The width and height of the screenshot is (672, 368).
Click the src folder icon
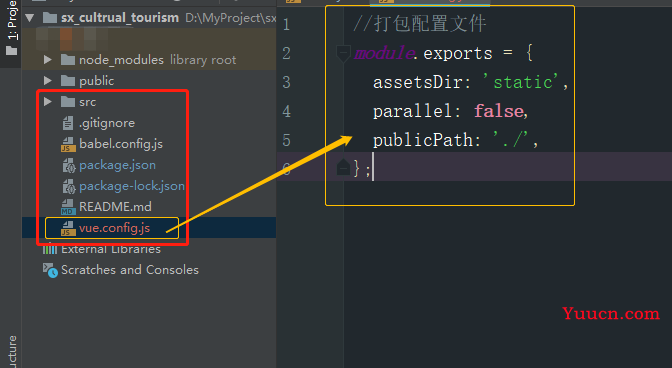click(68, 102)
